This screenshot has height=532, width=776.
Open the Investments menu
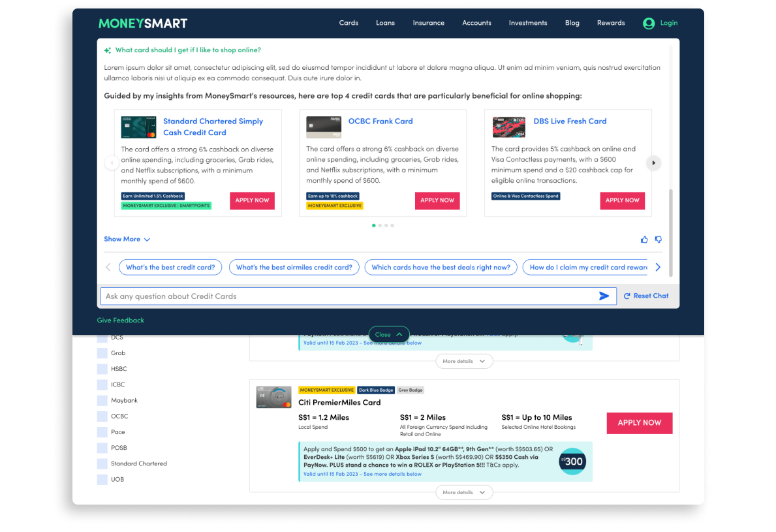[x=528, y=23]
